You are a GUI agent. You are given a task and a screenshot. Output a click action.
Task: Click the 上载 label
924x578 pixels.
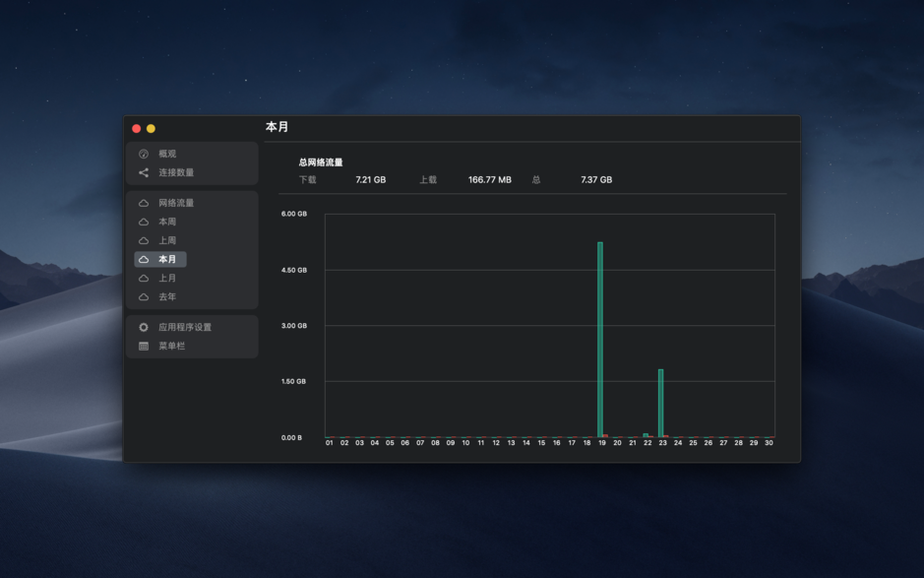pos(428,180)
